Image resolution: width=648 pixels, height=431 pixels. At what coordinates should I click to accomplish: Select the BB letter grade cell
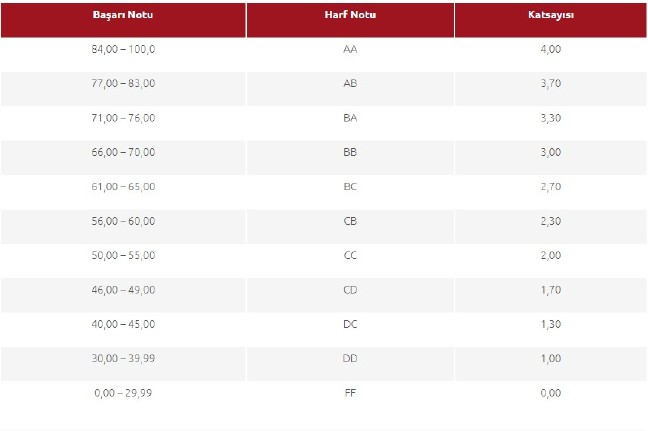350,152
